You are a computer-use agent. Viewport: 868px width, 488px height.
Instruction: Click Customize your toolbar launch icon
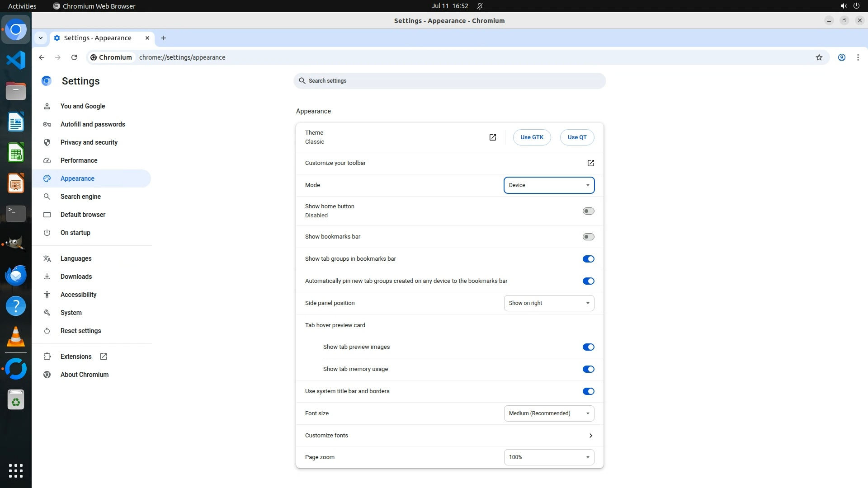tap(590, 163)
